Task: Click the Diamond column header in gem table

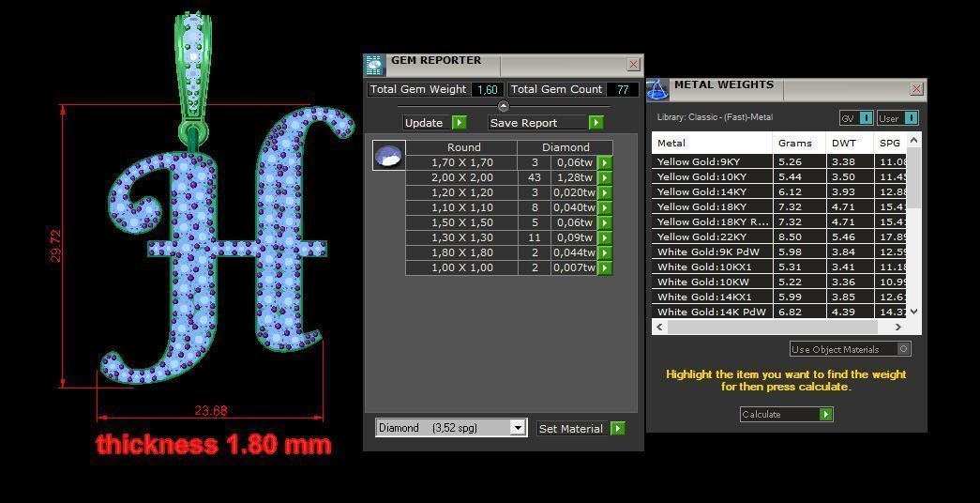Action: tap(565, 147)
